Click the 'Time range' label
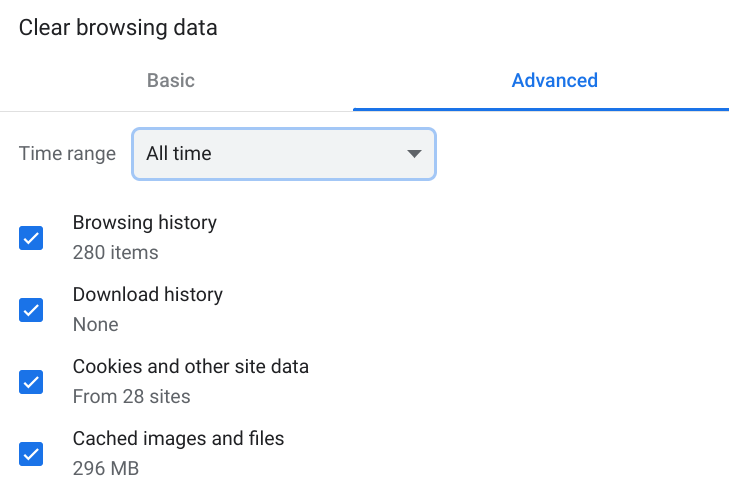The image size is (729, 490). pos(67,154)
